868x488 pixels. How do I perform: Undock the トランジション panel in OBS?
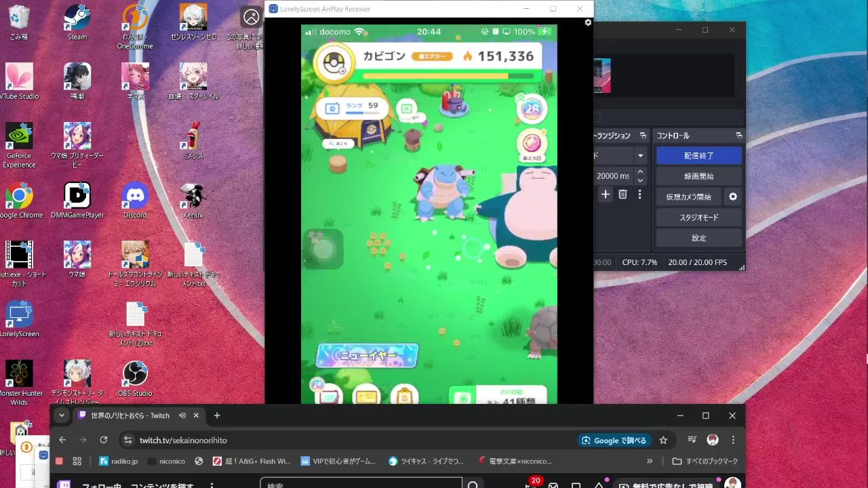click(643, 136)
